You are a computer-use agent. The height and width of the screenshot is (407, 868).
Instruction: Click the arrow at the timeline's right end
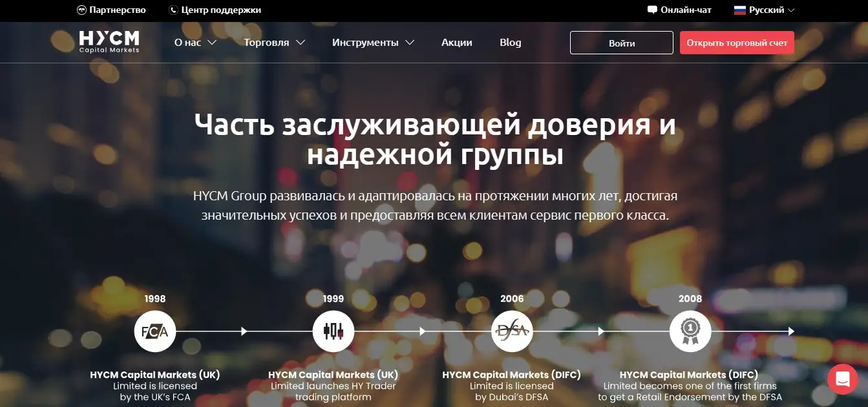tap(791, 331)
